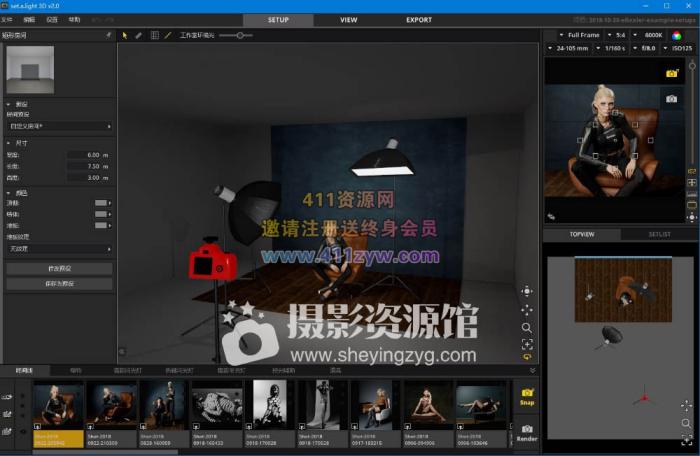Click the pin icon on left panel
The width and height of the screenshot is (700, 456).
(108, 35)
